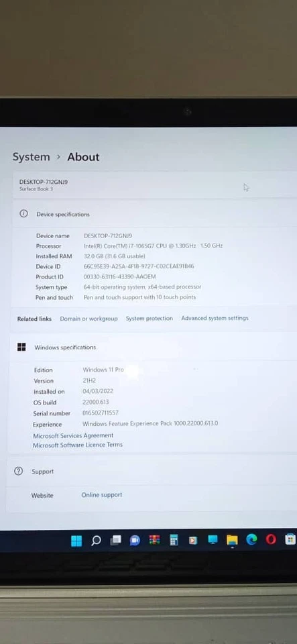Viewport: 297px width, 644px height.
Task: Click the OS build 22000.613 value
Action: click(x=96, y=402)
